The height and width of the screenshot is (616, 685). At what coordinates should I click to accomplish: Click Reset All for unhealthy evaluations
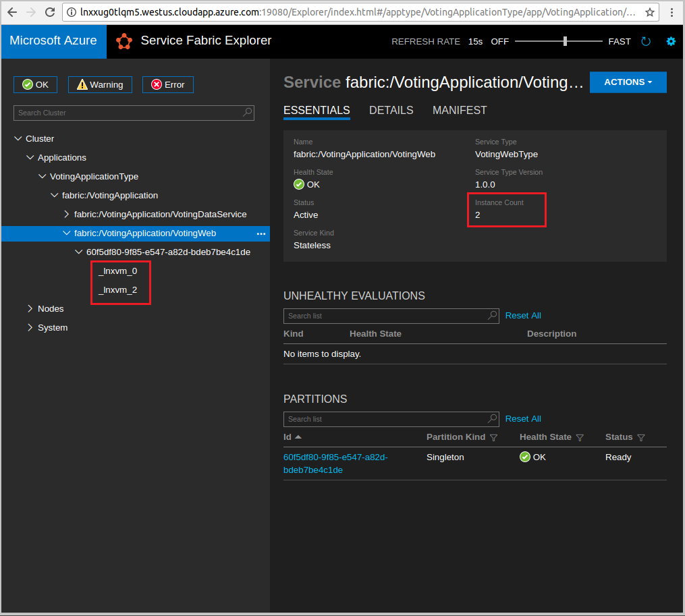point(523,316)
